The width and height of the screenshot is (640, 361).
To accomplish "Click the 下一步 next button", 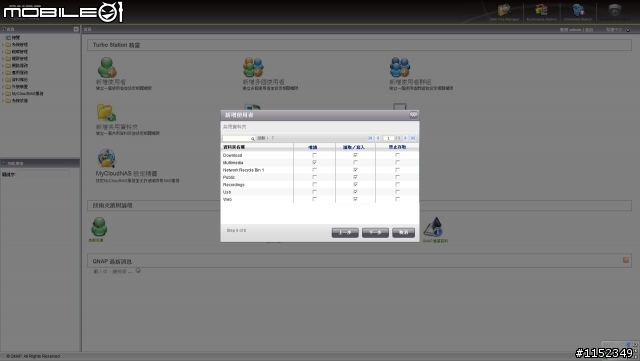I will pos(375,232).
